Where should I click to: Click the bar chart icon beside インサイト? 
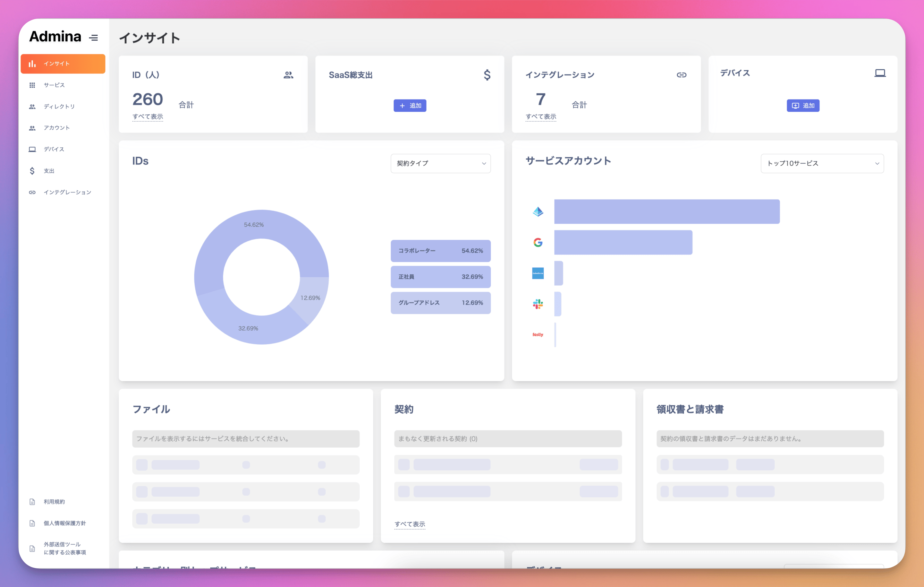coord(32,64)
